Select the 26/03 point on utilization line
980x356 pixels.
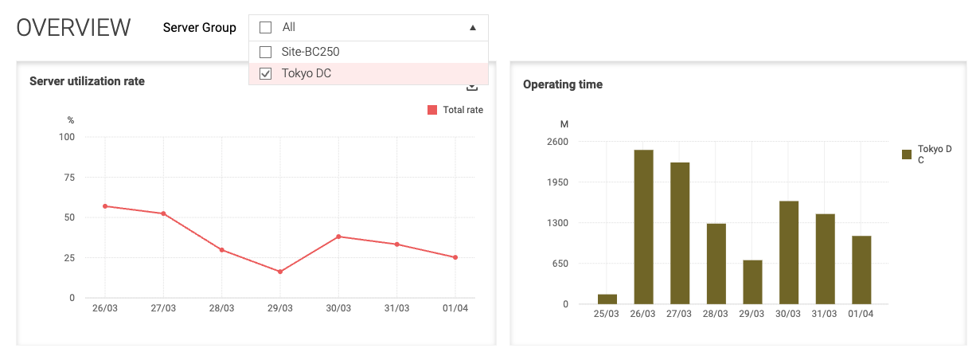point(105,206)
